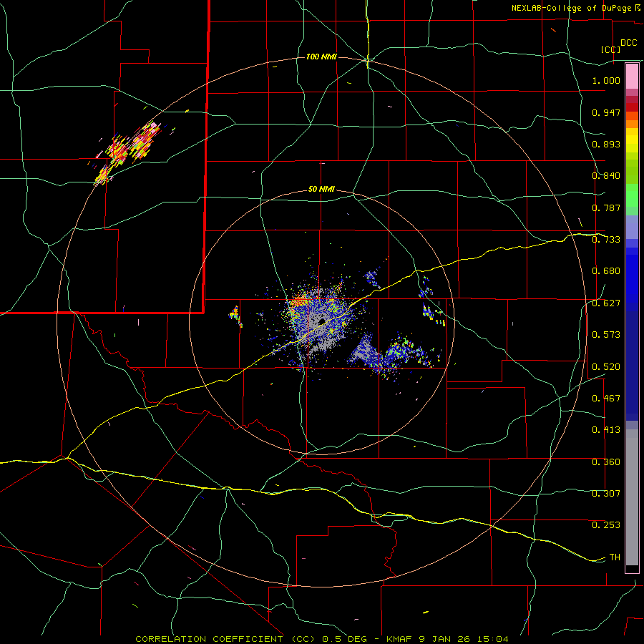644x644 pixels.
Task: Click the 0.627 legend value
Action: point(606,303)
